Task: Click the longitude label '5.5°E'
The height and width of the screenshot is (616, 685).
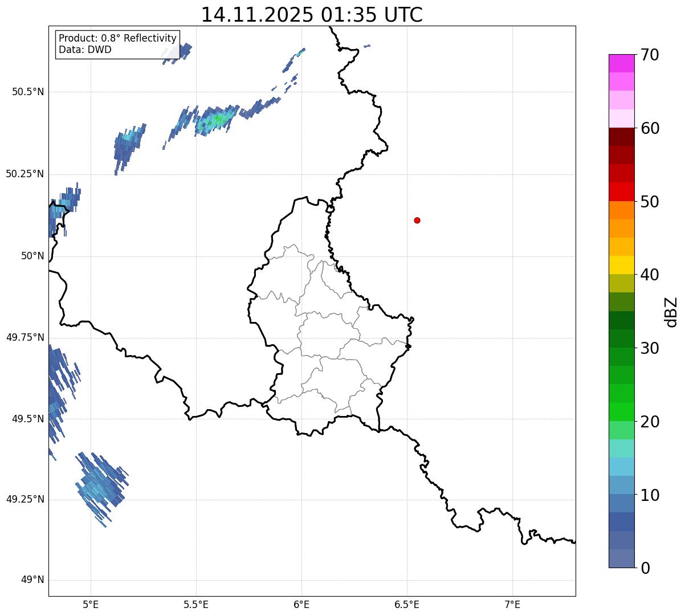Action: click(196, 605)
